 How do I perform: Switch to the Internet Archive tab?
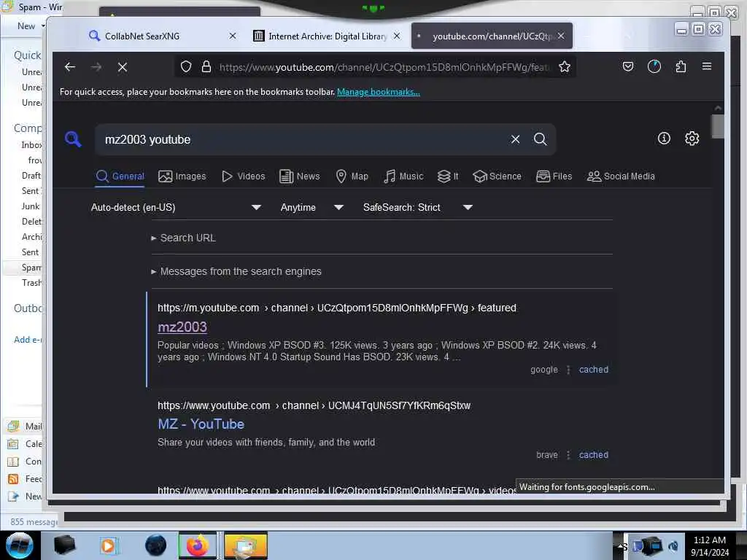coord(328,36)
